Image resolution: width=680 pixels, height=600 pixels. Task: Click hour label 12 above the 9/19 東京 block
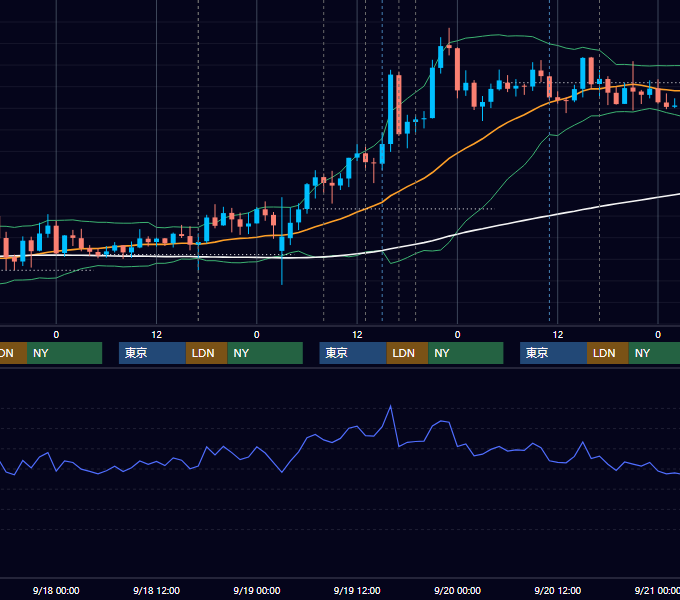tap(357, 335)
